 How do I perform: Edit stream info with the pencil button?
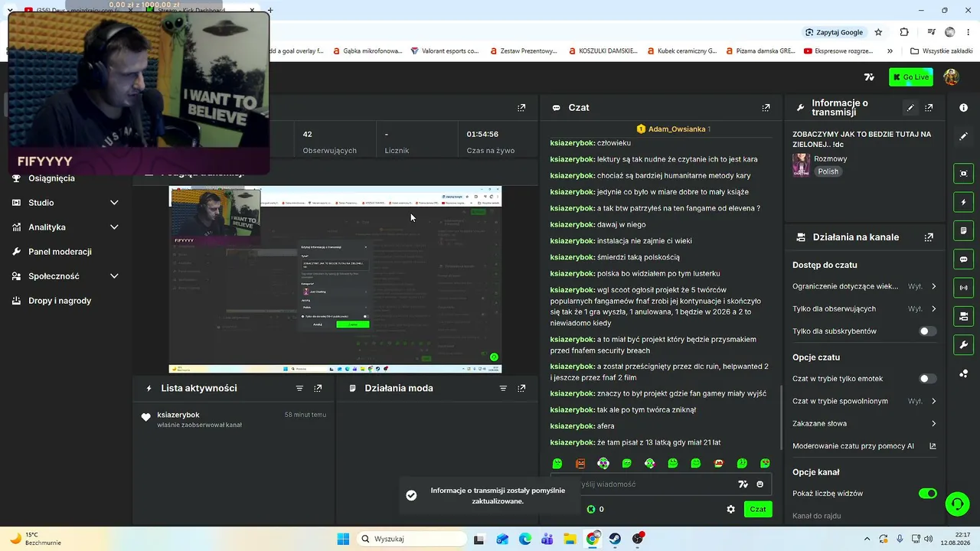tap(910, 108)
